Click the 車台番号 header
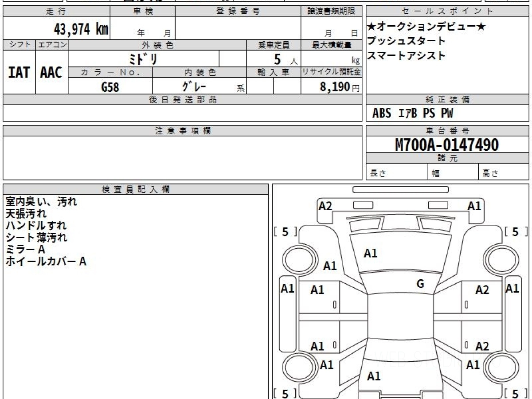The image size is (532, 399). pos(447,131)
